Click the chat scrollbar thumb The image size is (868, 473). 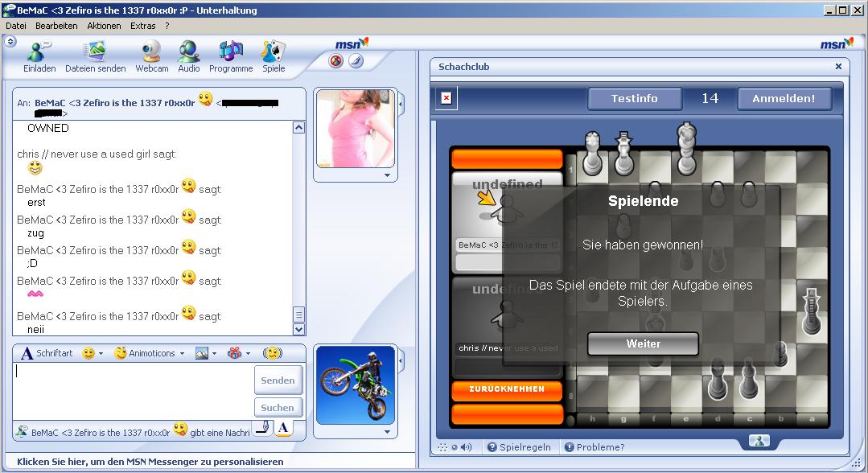pos(299,315)
